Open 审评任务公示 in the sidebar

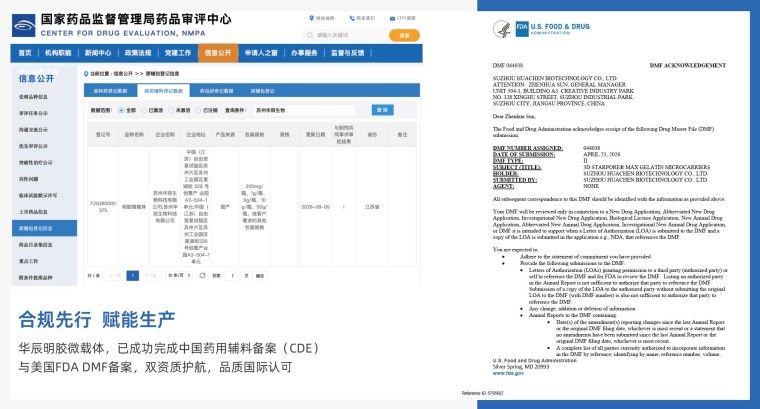33,113
